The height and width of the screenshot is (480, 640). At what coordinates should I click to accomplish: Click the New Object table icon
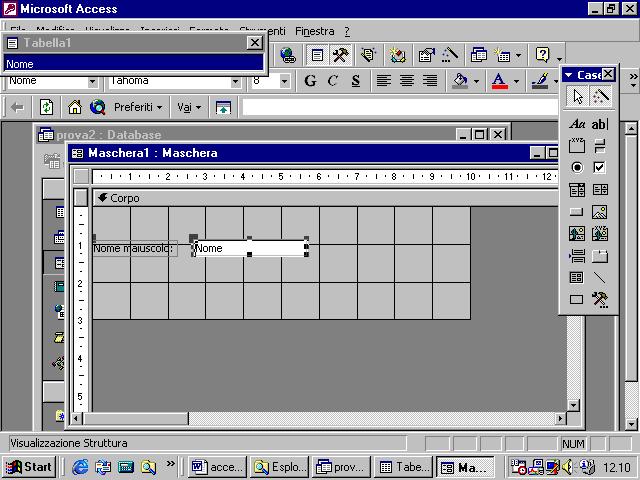click(x=502, y=55)
